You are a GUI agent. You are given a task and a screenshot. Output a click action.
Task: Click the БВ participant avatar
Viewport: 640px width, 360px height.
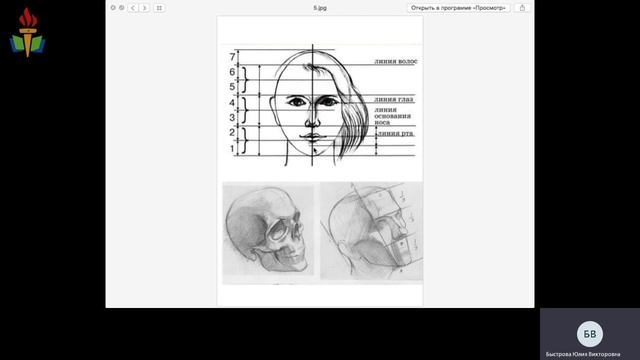(x=590, y=334)
